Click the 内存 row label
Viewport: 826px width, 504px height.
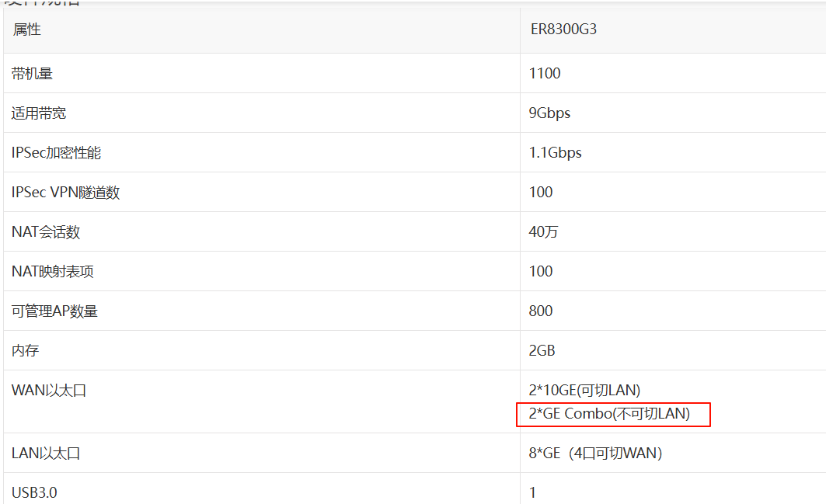26,351
